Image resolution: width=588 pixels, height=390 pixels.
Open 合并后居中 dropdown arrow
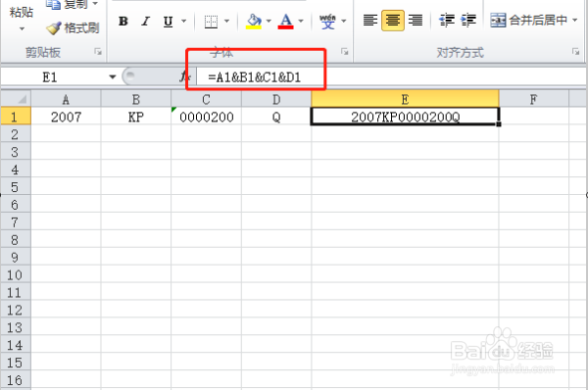575,21
